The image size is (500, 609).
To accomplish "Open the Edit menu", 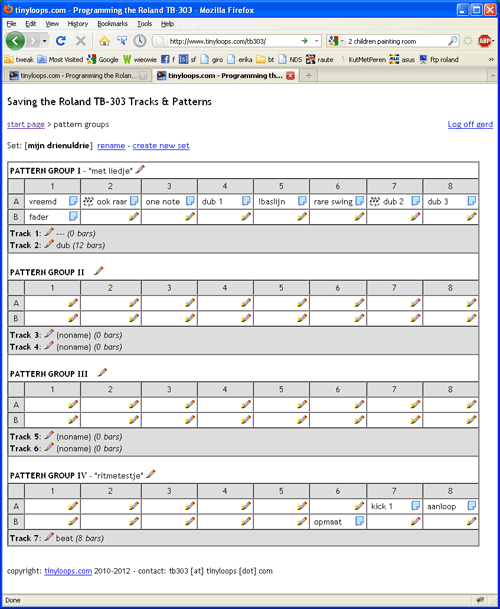I will [x=31, y=24].
